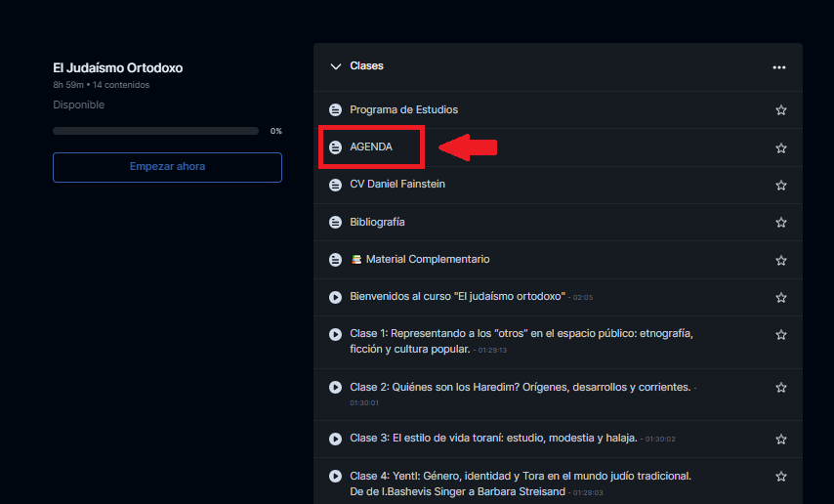
Task: Star the Material Complementario item
Action: pyautogui.click(x=780, y=261)
